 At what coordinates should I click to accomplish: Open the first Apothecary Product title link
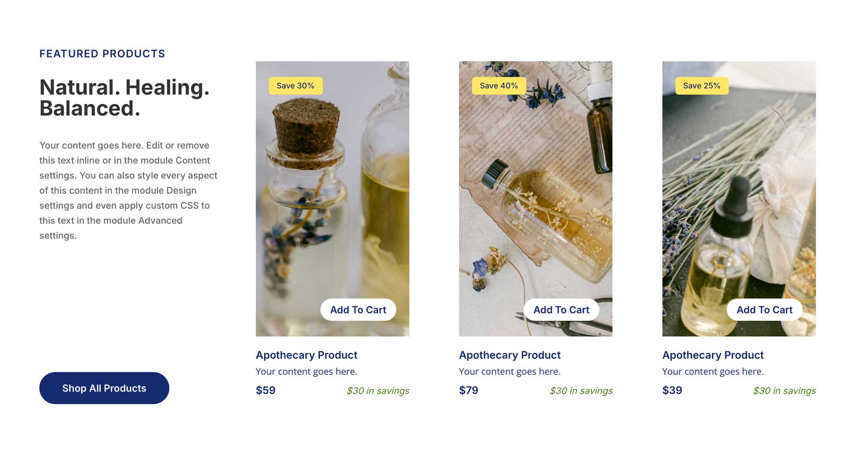pos(306,355)
